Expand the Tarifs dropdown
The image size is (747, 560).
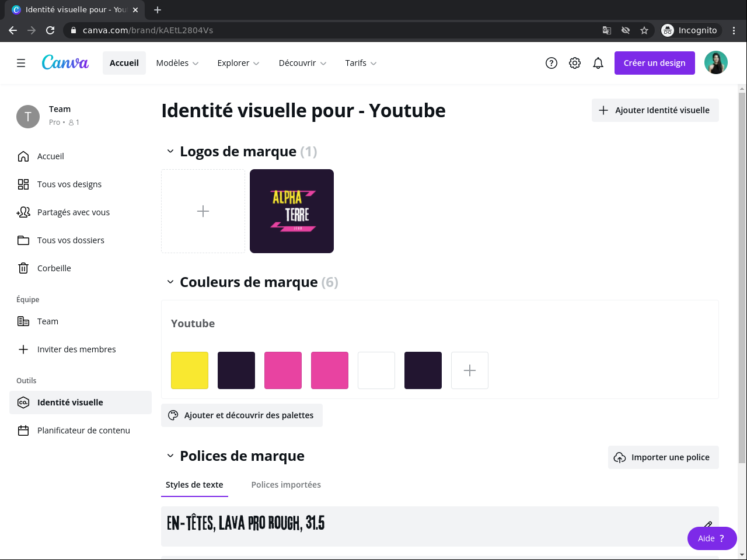pyautogui.click(x=361, y=63)
